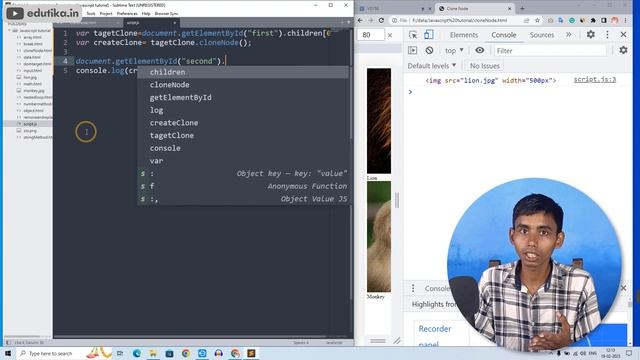Screen dimensions: 640x360
Task: Choose getElementById autocomplete suggestion
Action: [243, 97]
